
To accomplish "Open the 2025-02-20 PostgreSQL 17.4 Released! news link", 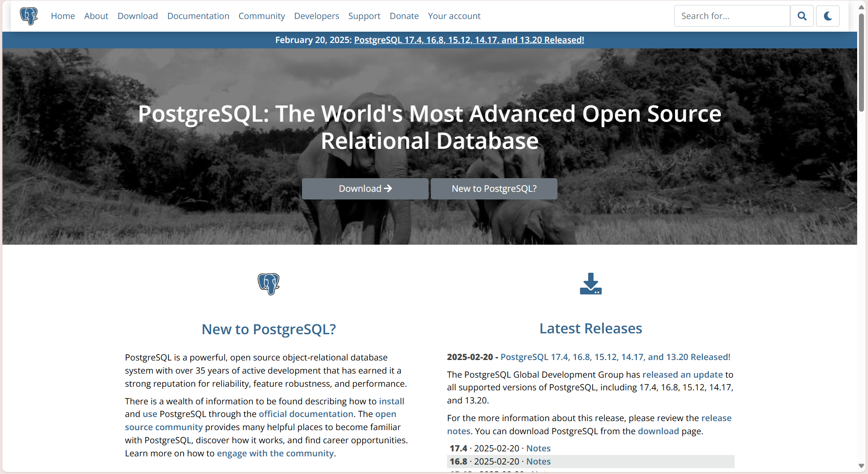I will tap(615, 357).
